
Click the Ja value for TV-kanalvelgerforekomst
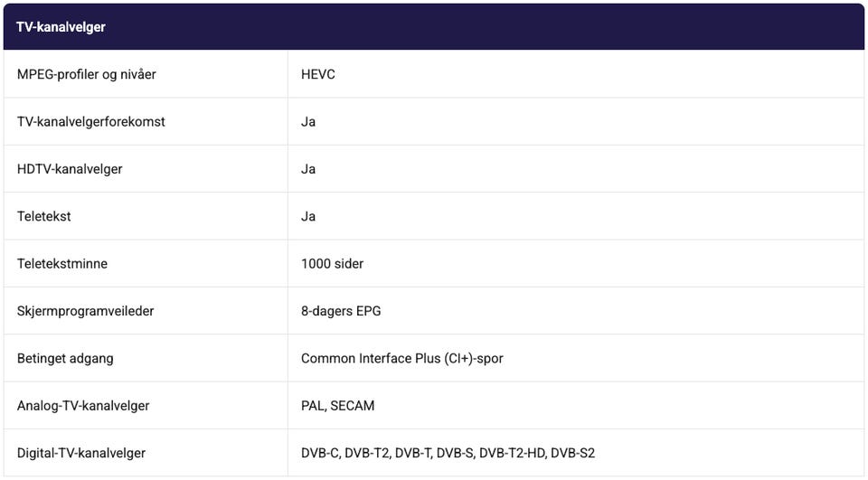[x=308, y=122]
